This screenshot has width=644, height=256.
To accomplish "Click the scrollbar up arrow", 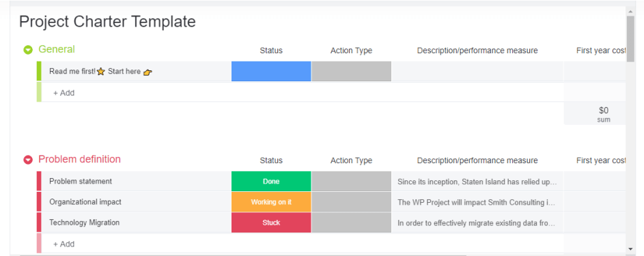I will pos(630,10).
